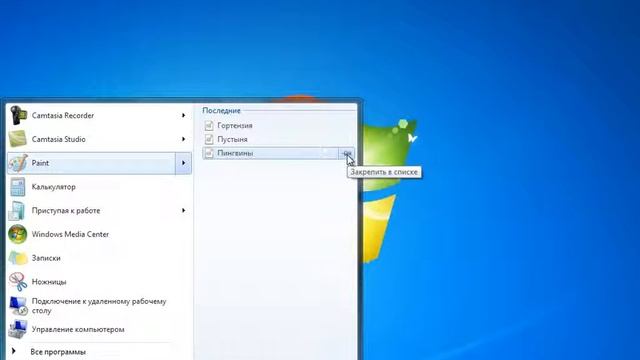This screenshot has width=640, height=360.
Task: Click the Ножницы scissors icon
Action: [18, 282]
